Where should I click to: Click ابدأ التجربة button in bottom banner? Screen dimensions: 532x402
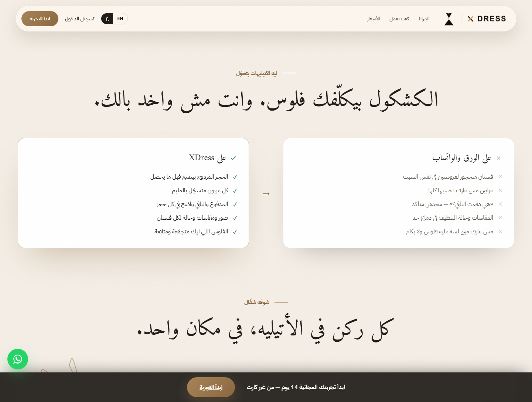pos(211,387)
